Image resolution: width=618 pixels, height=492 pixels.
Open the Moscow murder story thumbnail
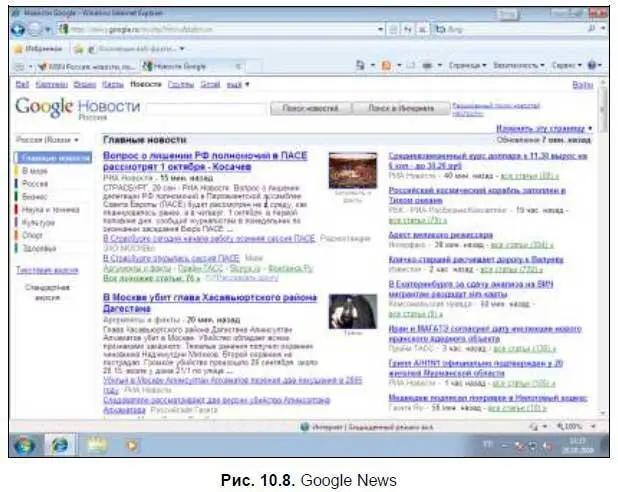pos(353,311)
